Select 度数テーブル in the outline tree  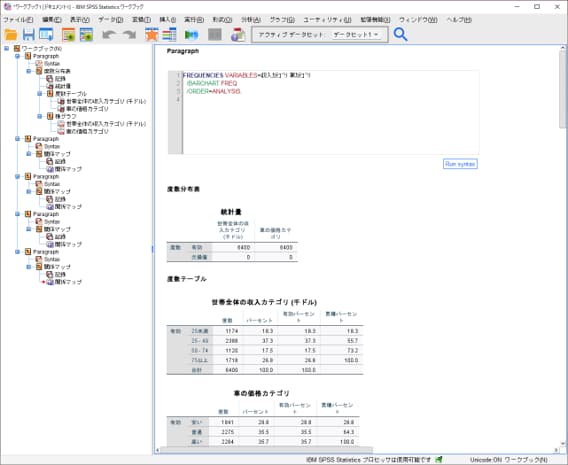tap(71, 94)
